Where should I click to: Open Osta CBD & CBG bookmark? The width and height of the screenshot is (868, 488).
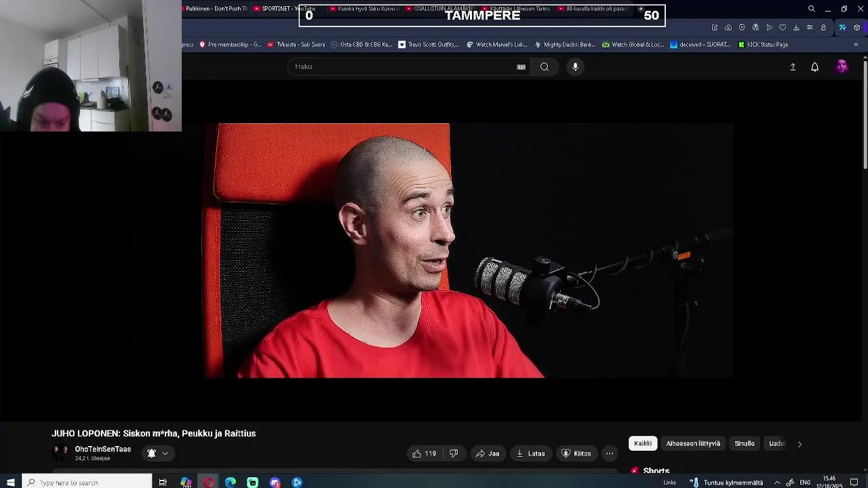pyautogui.click(x=361, y=45)
